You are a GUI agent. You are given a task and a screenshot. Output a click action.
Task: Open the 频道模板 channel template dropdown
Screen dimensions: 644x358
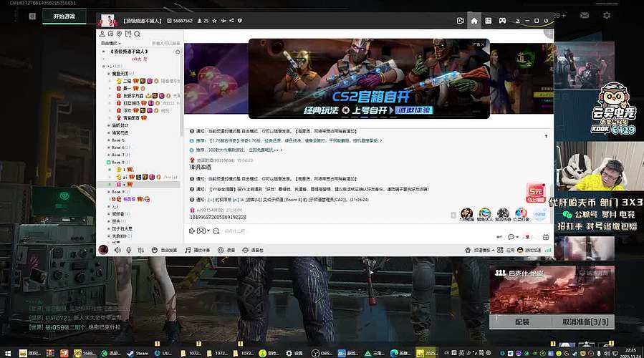[479, 250]
